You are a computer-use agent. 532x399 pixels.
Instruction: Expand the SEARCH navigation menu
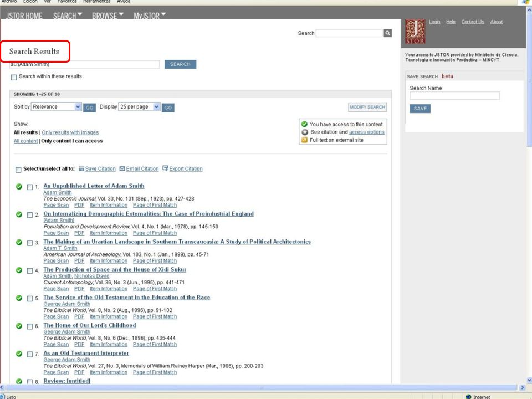click(x=68, y=16)
